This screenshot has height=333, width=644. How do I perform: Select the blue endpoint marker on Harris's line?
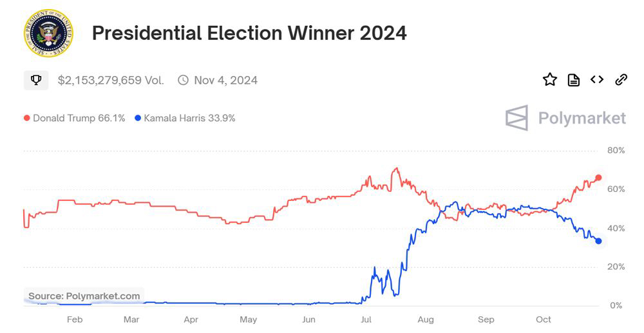pyautogui.click(x=598, y=241)
